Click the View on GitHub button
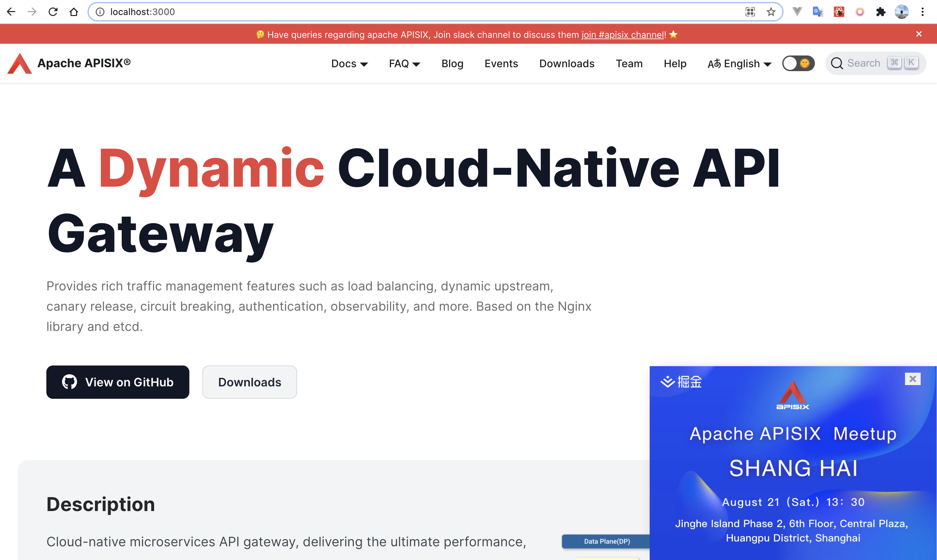 click(x=118, y=382)
